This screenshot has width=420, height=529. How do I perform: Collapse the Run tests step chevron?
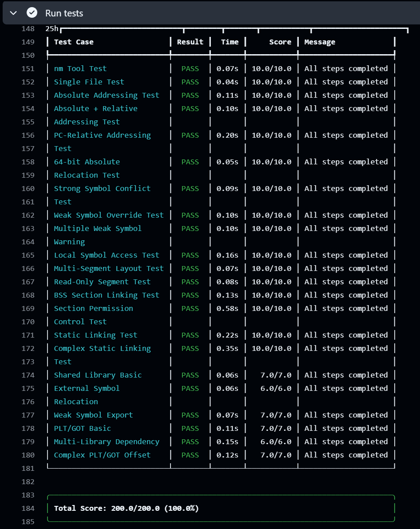(x=13, y=13)
